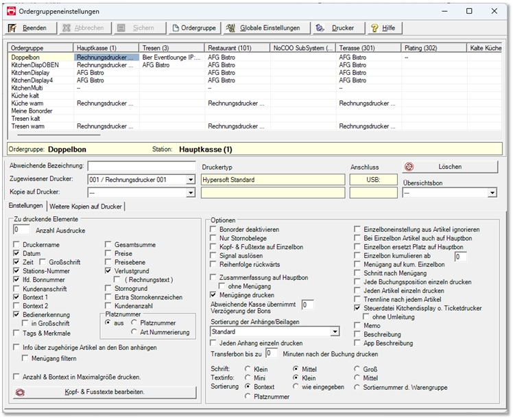Toggle Bonorder deaktivieren checkbox
Viewport: 513px width, 420px height.
(x=214, y=229)
